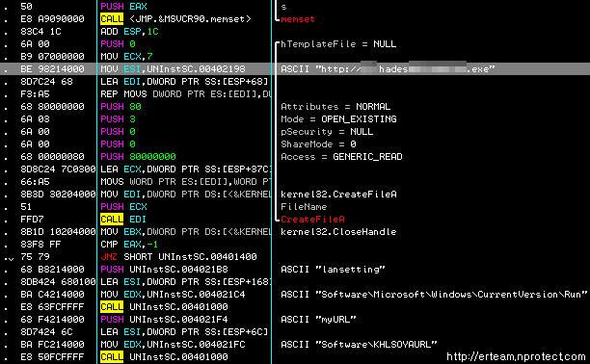Click the CALL with bytes E8 50FCFFFF

pos(164,356)
